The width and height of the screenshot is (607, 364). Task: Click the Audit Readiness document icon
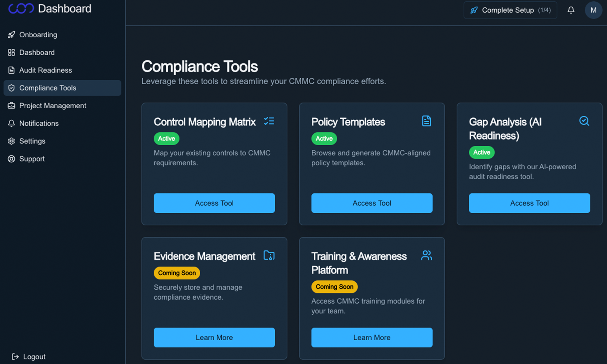pos(12,70)
